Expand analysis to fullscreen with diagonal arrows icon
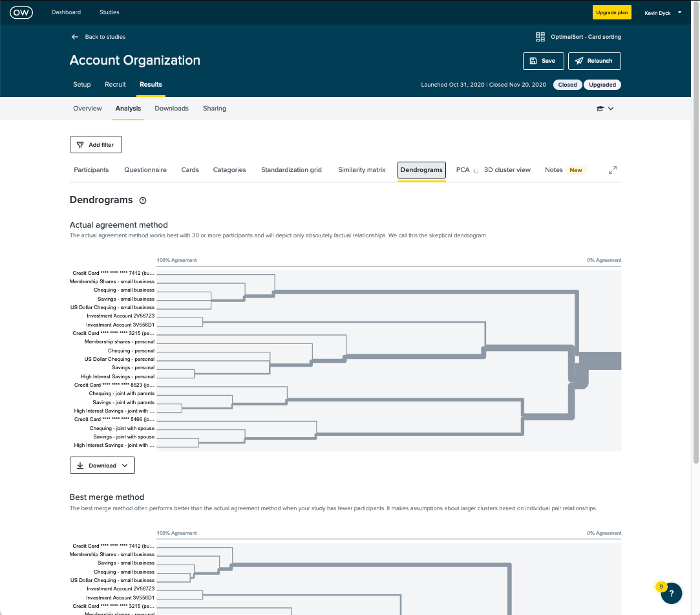700x615 pixels. point(612,169)
